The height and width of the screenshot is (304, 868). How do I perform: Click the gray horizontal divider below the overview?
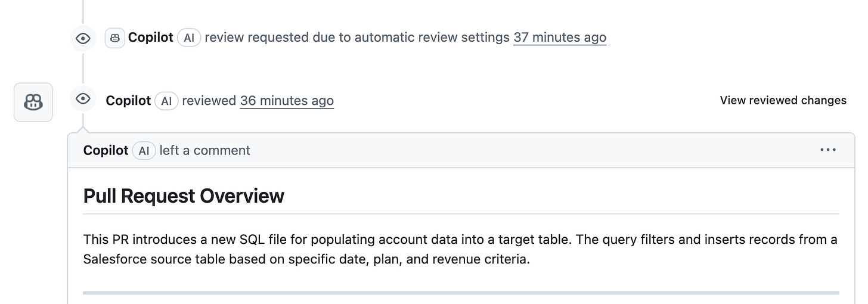pyautogui.click(x=460, y=293)
